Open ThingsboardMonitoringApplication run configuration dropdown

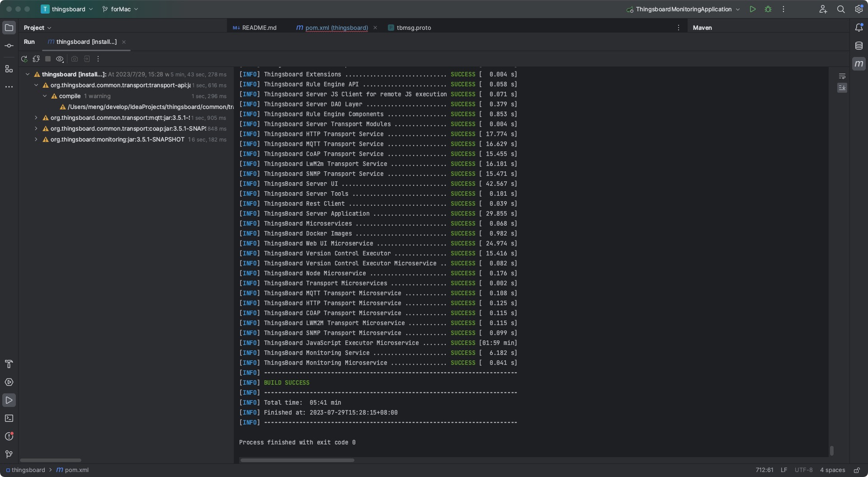tap(683, 9)
